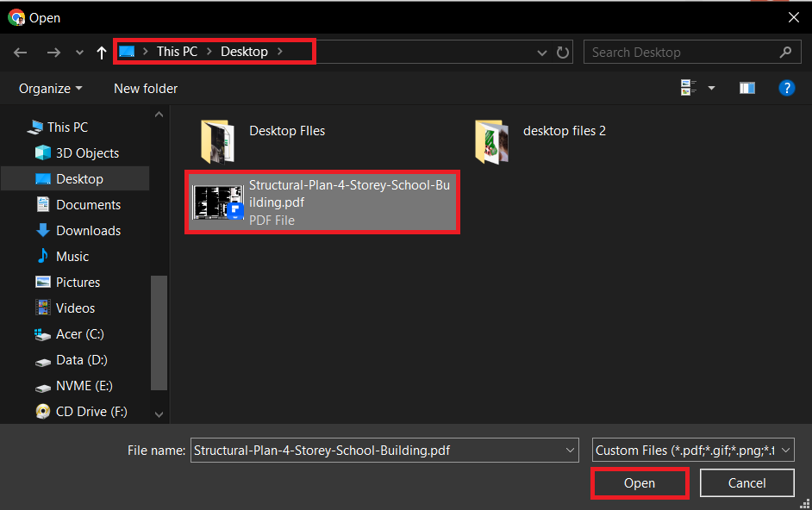Click the Cancel button
Image resolution: width=812 pixels, height=510 pixels.
(x=746, y=482)
